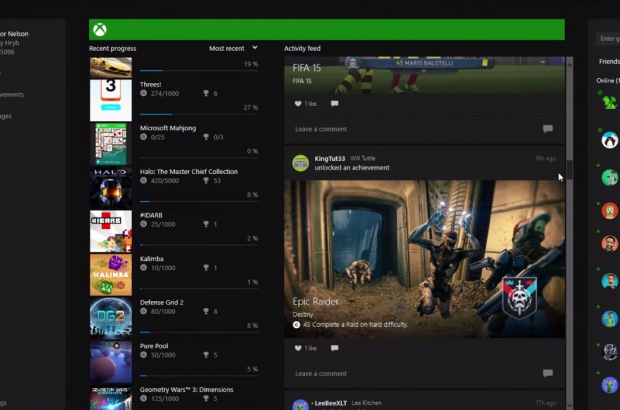The height and width of the screenshot is (410, 620).
Task: Click the activity feed scroll up arrow
Action: pos(569,64)
